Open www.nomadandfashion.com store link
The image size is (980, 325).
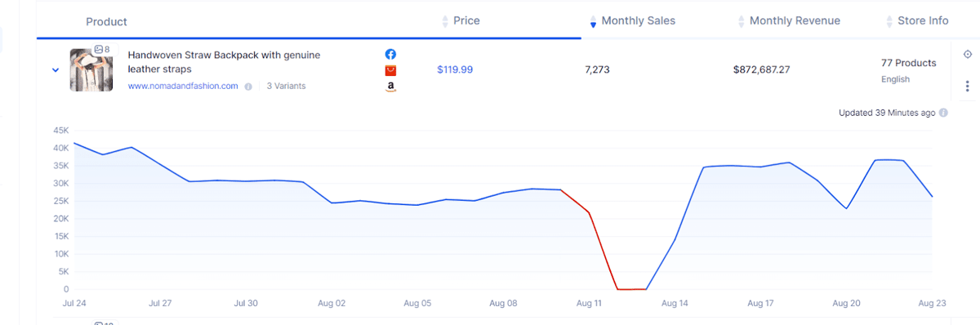coord(183,86)
